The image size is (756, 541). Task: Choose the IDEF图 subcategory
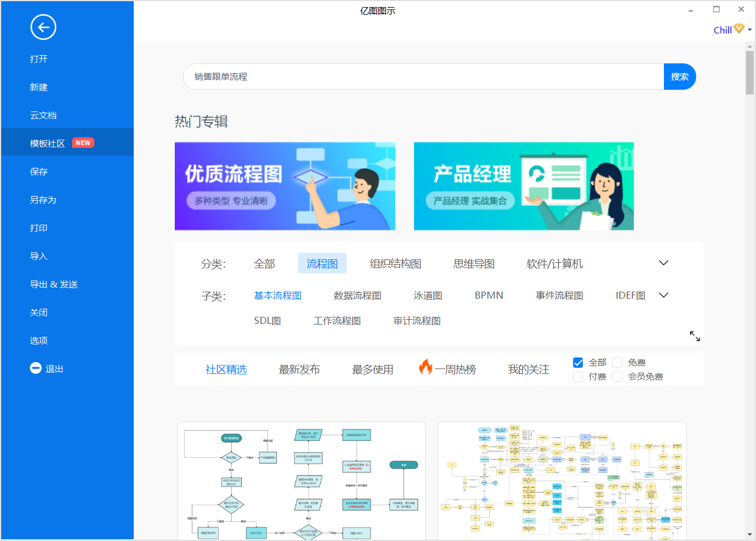[630, 295]
